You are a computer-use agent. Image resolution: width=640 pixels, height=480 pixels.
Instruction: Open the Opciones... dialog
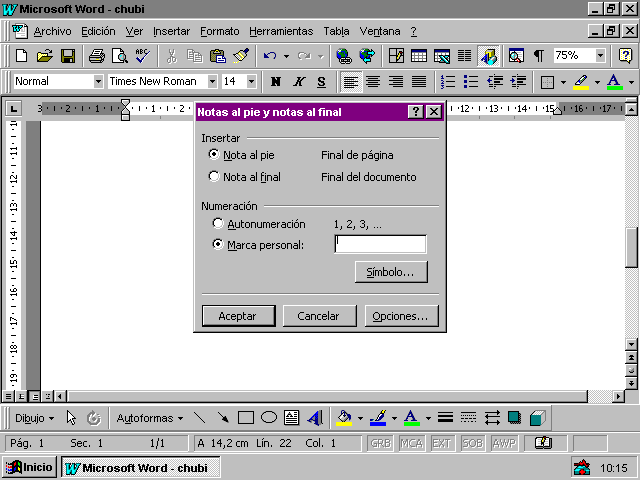[x=401, y=316]
